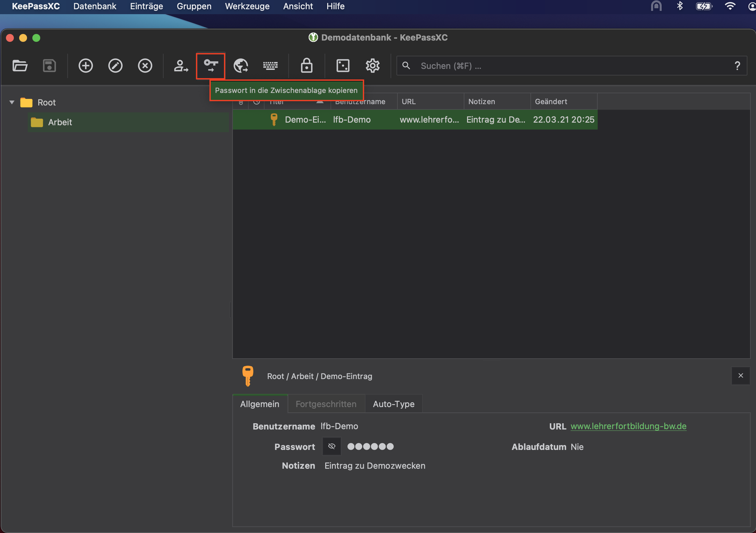Add a new entry using plus icon

click(x=85, y=66)
